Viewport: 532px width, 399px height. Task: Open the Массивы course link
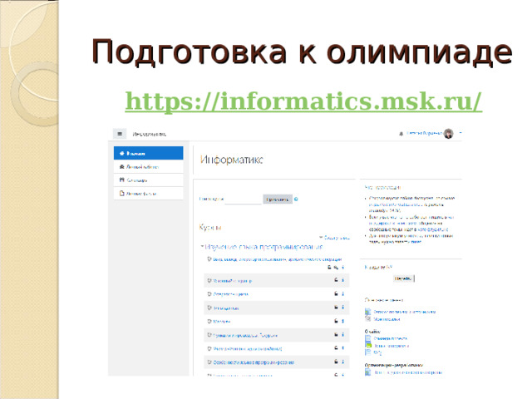[x=222, y=322]
